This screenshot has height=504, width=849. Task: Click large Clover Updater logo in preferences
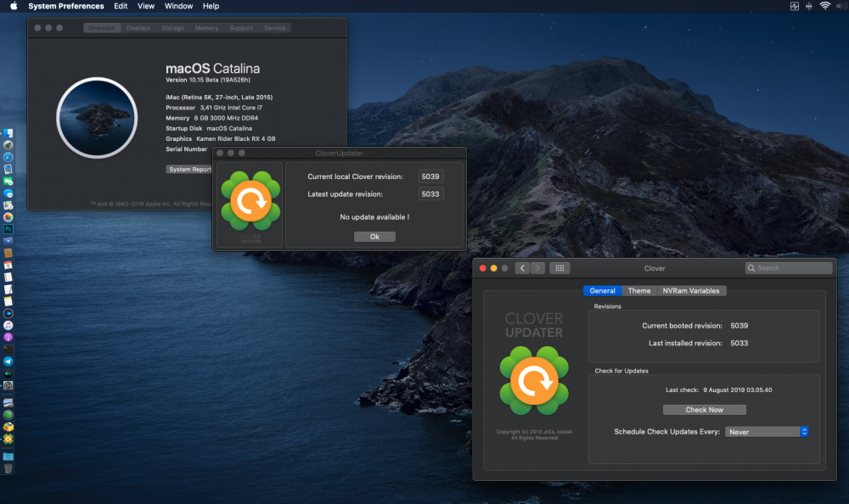[534, 381]
